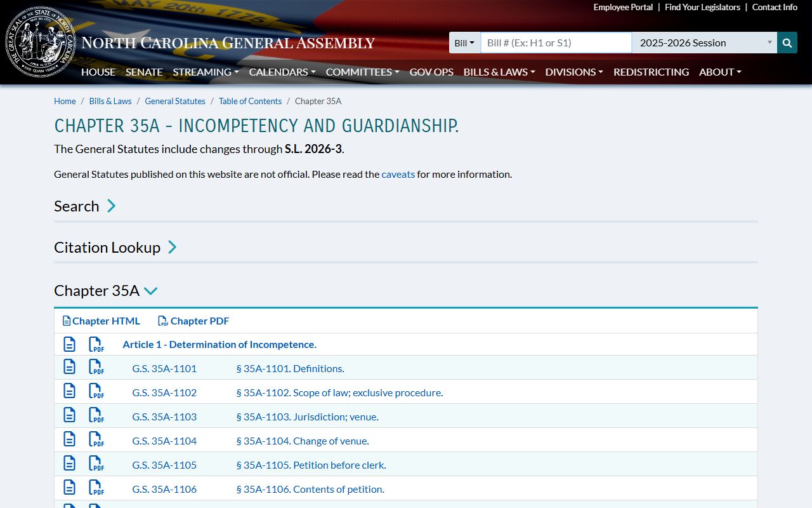
Task: Open HTML icon for G.S. 35A-1103
Action: tap(69, 415)
